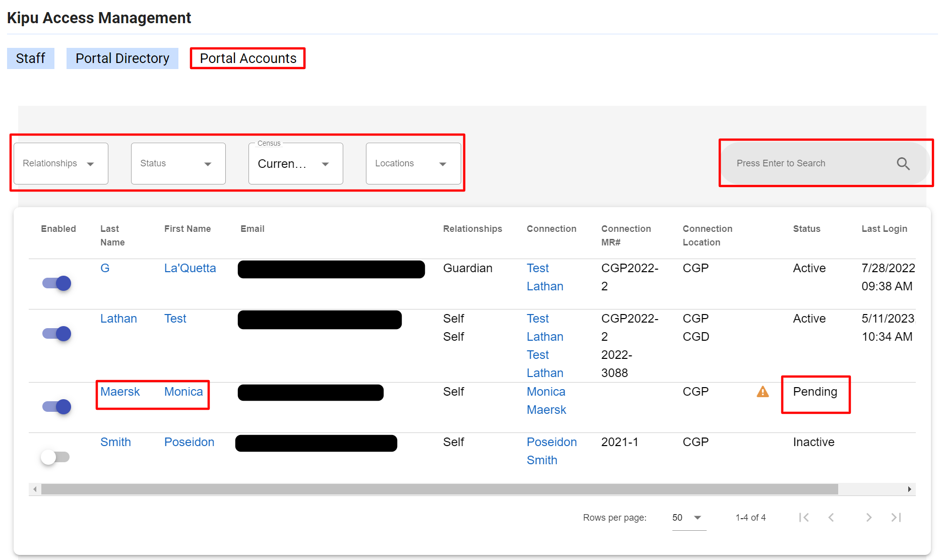This screenshot has width=939, height=560.
Task: Turn off Monica Maersk's enabled toggle
Action: coord(56,407)
